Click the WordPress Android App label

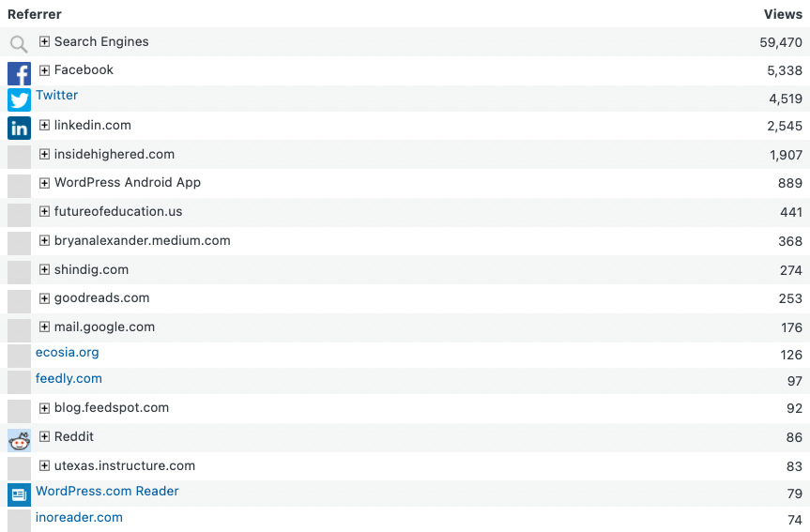tap(128, 182)
